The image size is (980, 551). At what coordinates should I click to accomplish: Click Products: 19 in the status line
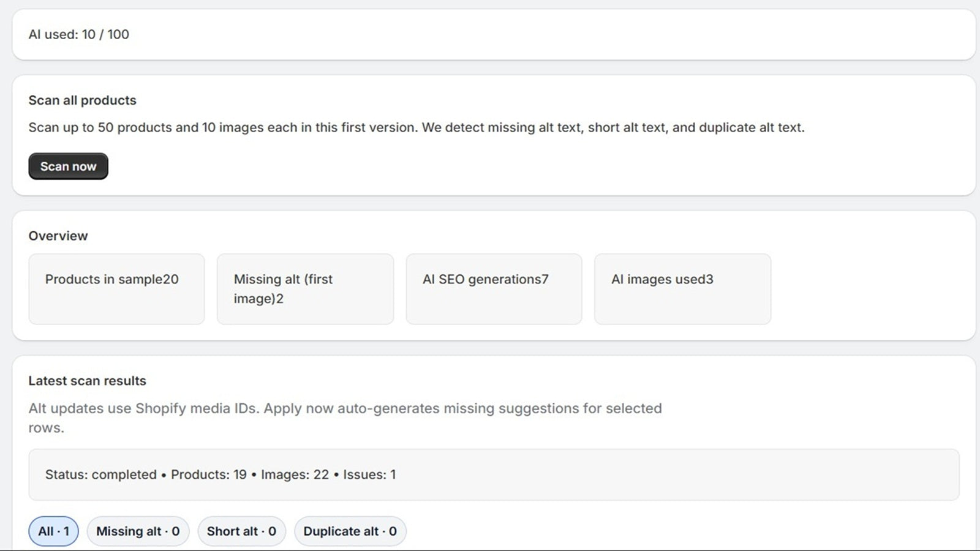pos(209,474)
